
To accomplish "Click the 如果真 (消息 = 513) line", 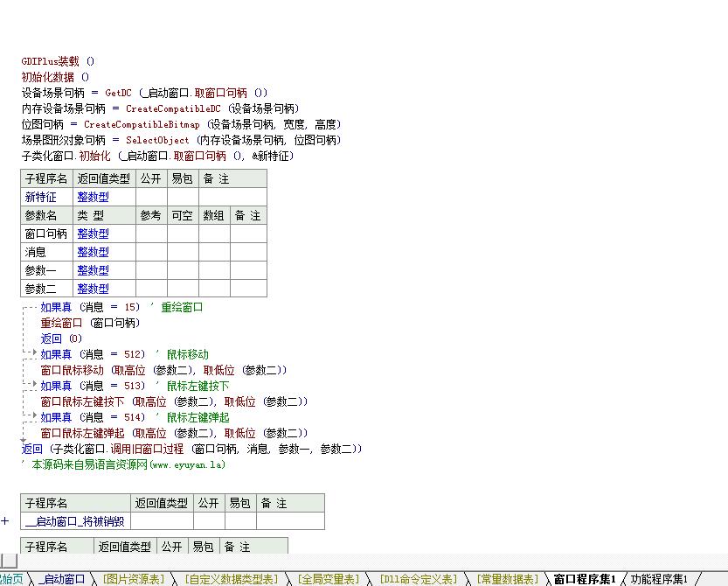I will (135, 387).
